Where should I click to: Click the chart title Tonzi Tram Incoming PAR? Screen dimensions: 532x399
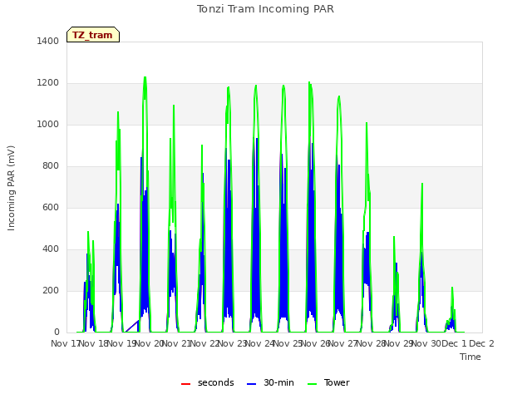coord(265,9)
